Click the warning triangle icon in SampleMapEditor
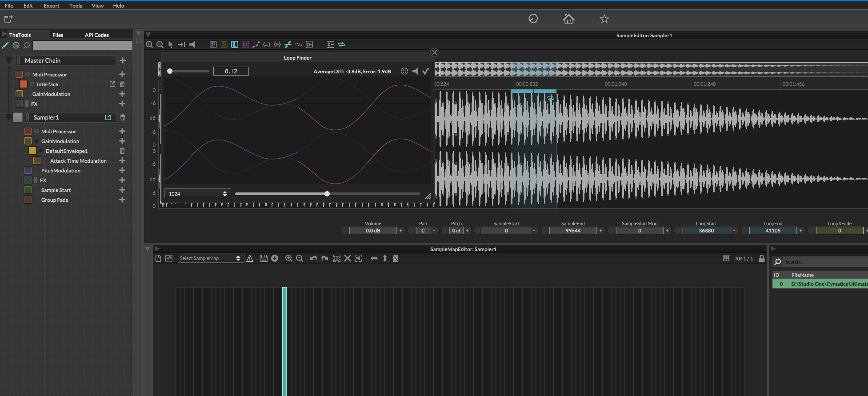 click(250, 258)
